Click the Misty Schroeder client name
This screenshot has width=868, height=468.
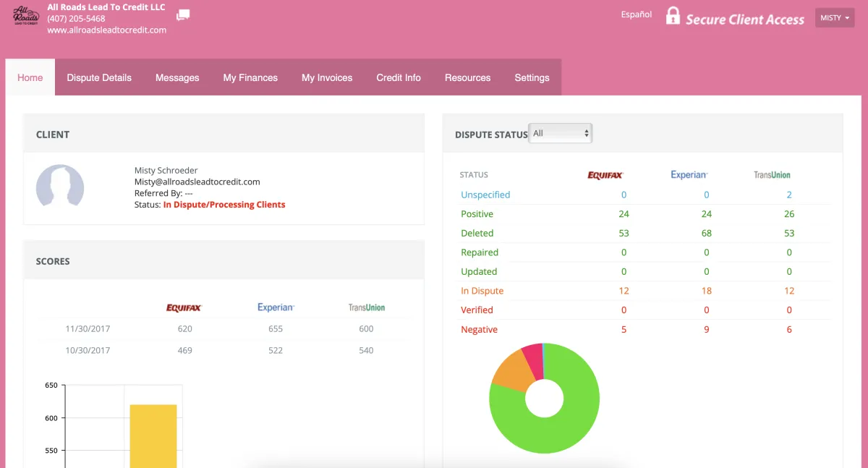[x=166, y=171]
